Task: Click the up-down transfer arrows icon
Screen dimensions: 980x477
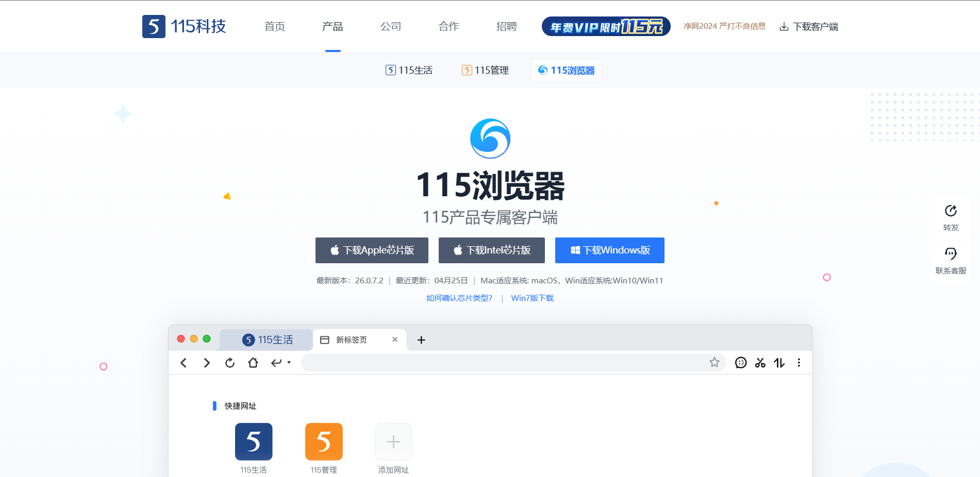Action: tap(779, 363)
